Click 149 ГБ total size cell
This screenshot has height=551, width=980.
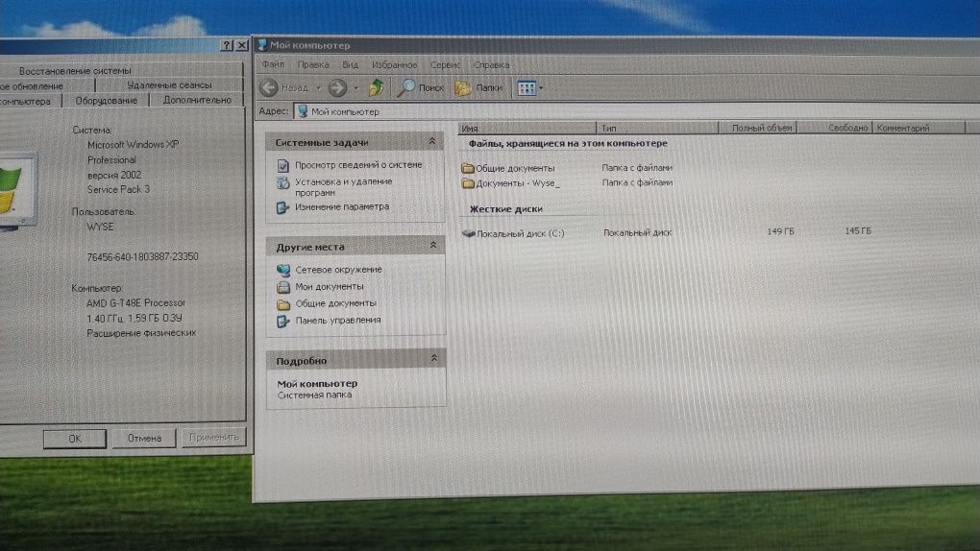pyautogui.click(x=780, y=231)
